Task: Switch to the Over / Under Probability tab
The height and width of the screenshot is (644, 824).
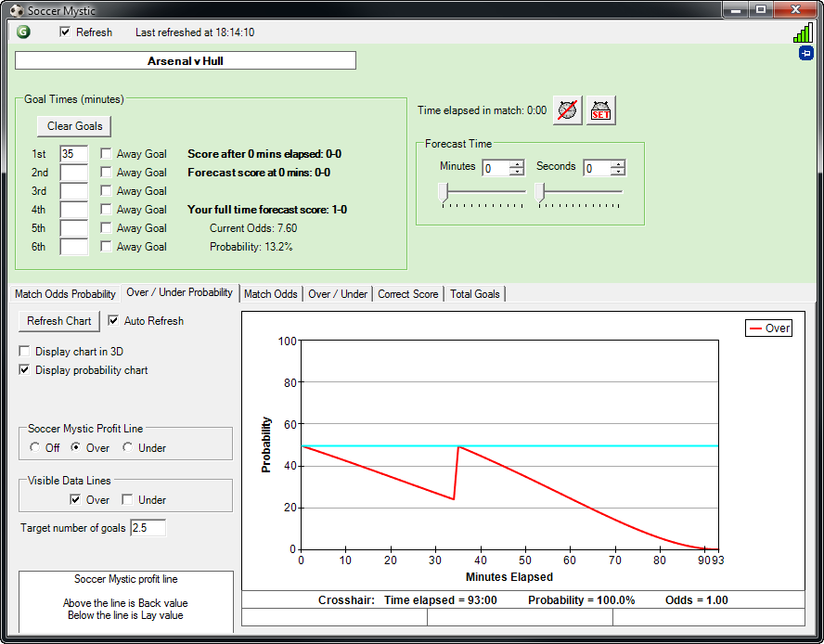Action: click(180, 292)
